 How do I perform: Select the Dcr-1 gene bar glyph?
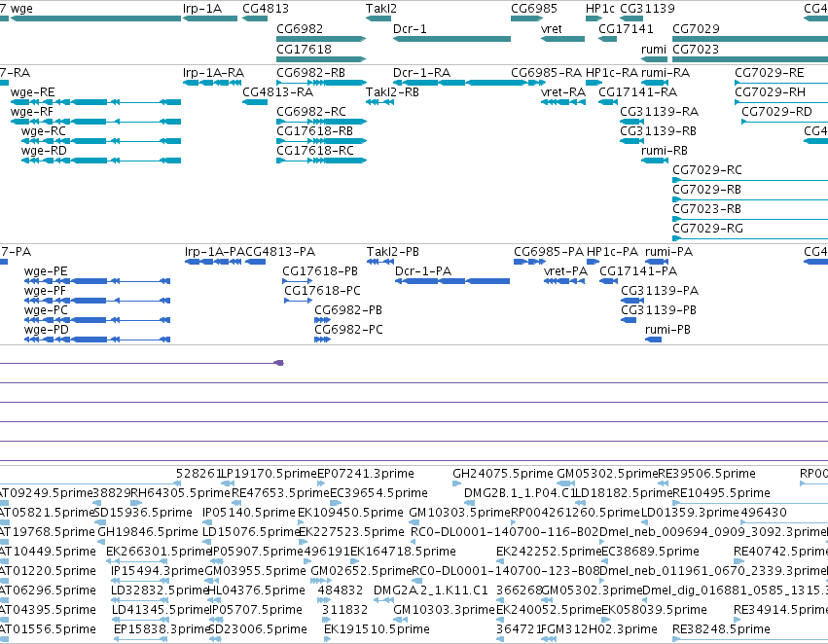click(x=452, y=39)
